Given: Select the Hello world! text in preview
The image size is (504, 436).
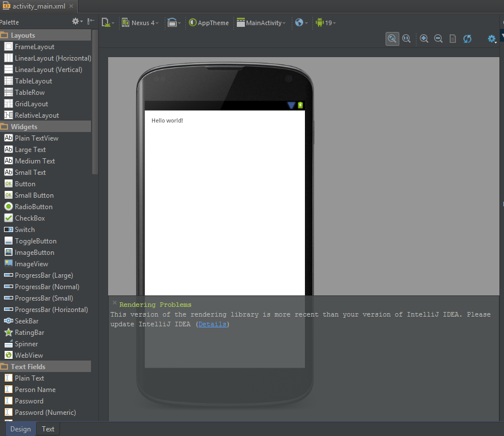Looking at the screenshot, I should [x=167, y=121].
